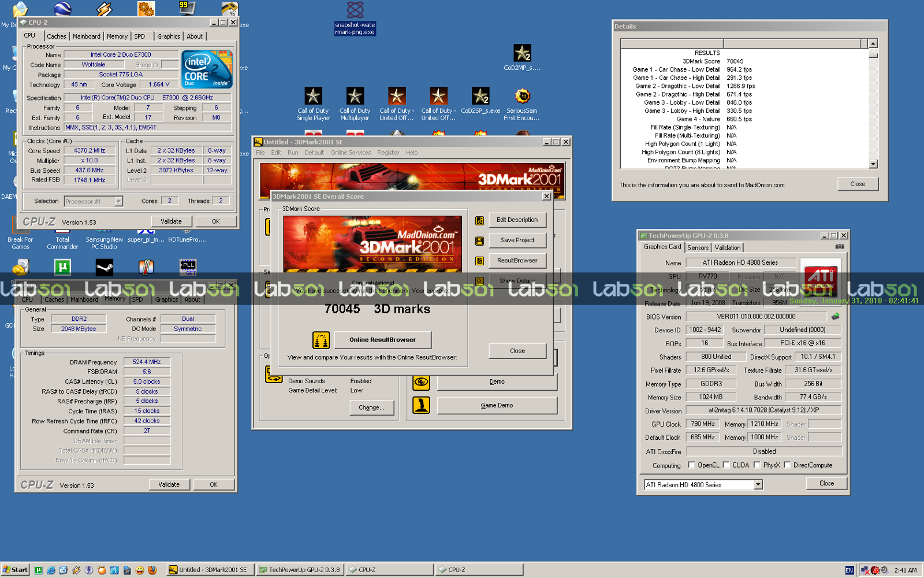Switch to Mainboard tab in top CPU-Z window
924x578 pixels.
coord(87,36)
